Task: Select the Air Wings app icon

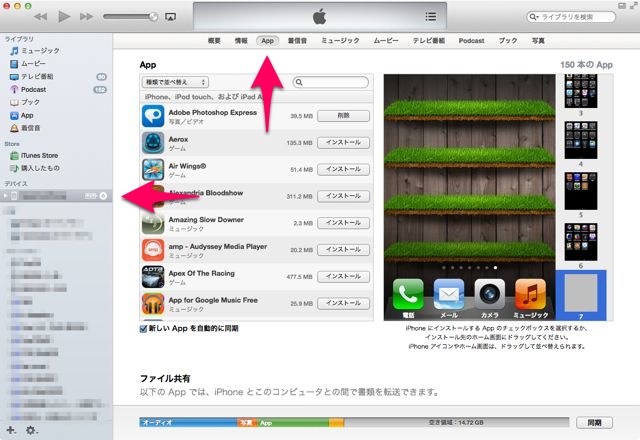Action: [x=153, y=169]
